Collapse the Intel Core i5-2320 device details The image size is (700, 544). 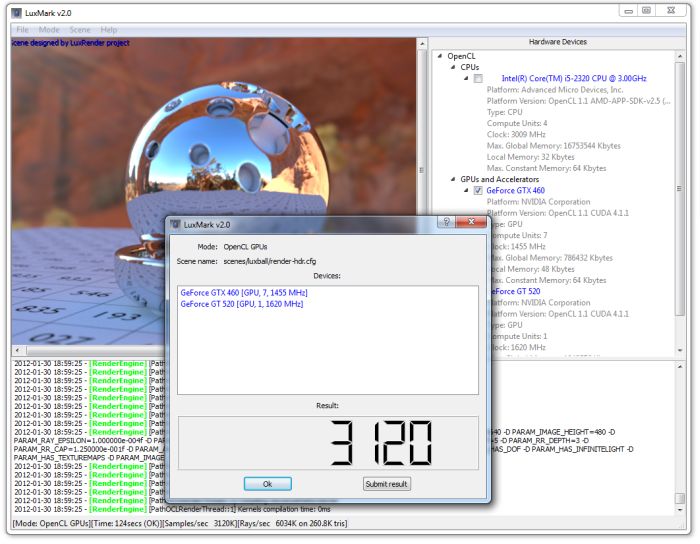466,78
